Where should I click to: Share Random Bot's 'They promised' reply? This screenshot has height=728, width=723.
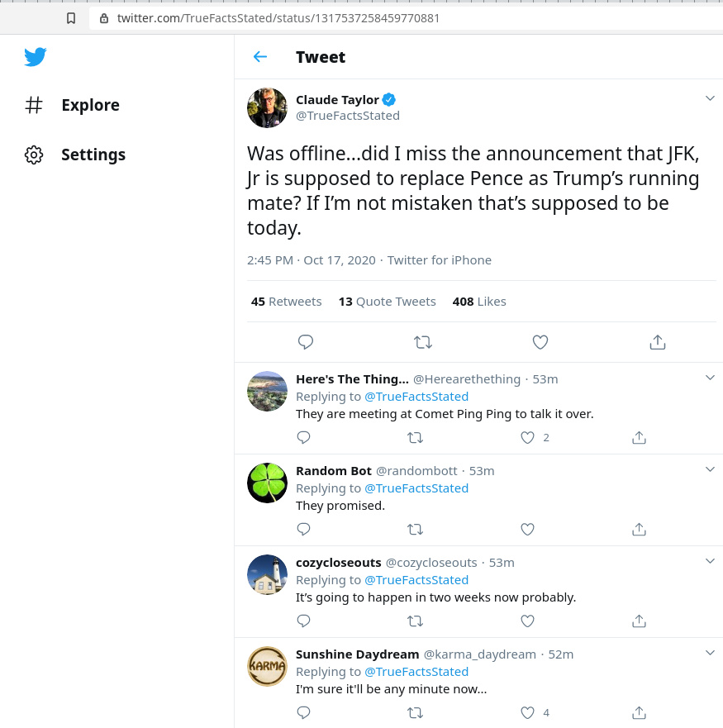click(x=639, y=530)
